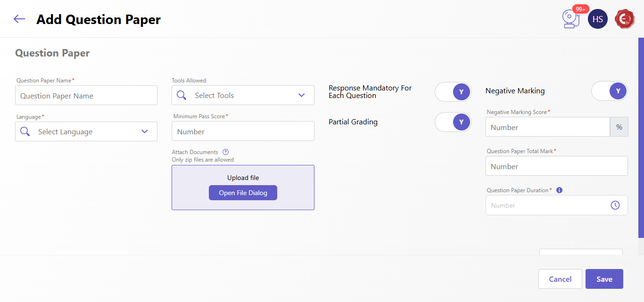This screenshot has height=302, width=644.
Task: Click the purple vertical scrollbar
Action: 641,138
